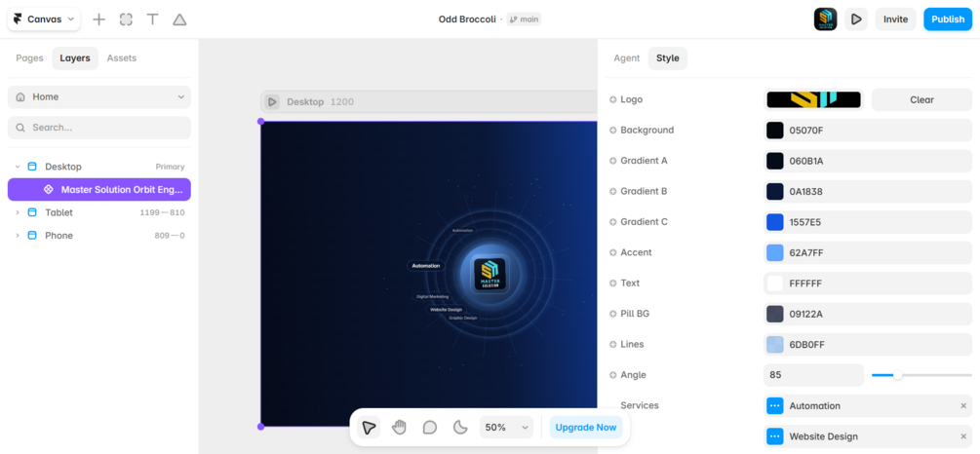This screenshot has height=454, width=980.
Task: Expand the Tablet layer chevron
Action: [x=18, y=212]
